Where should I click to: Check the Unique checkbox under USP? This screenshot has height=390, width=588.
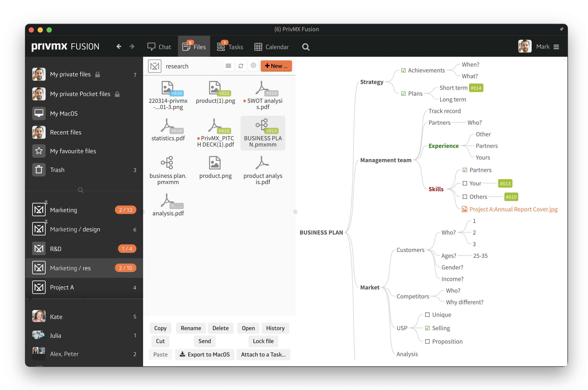[x=427, y=315]
